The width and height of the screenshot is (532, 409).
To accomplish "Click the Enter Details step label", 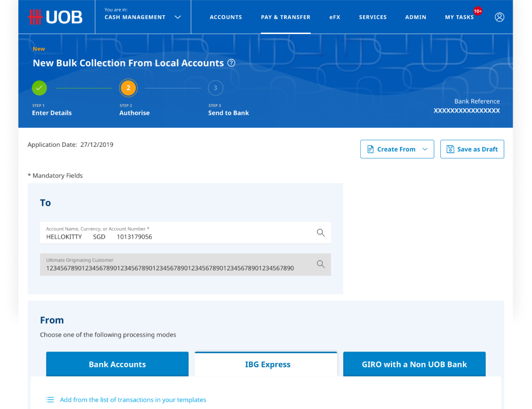I will tap(52, 113).
